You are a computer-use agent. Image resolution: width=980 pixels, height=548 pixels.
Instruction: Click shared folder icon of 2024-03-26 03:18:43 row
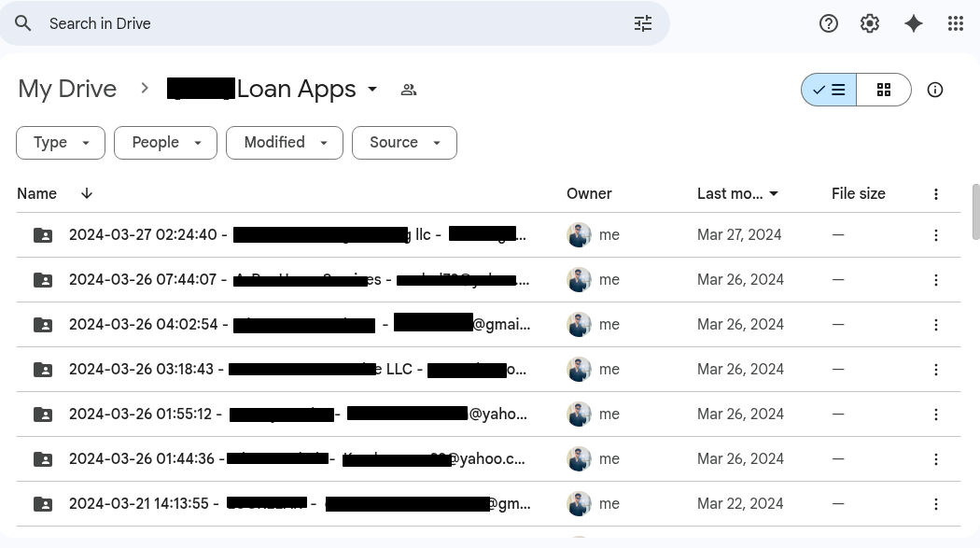[x=43, y=370]
